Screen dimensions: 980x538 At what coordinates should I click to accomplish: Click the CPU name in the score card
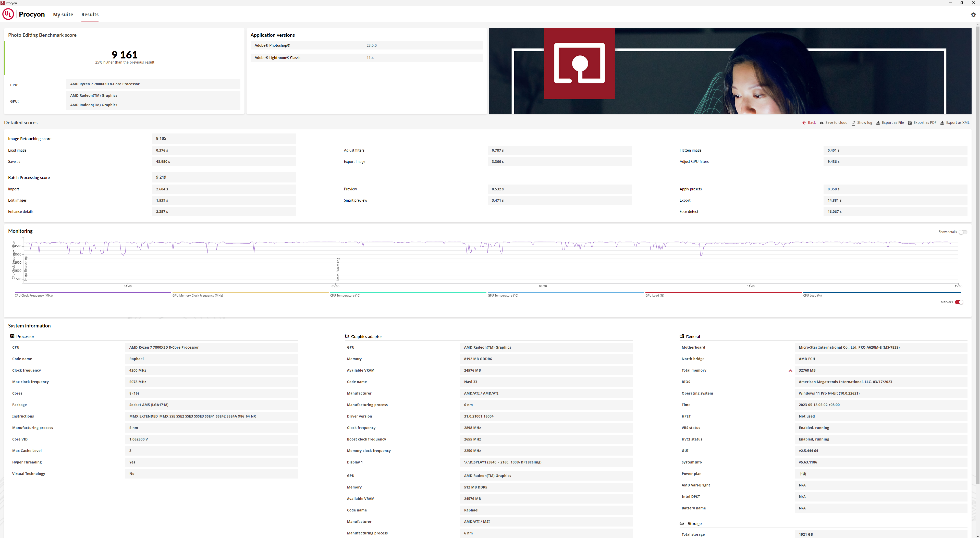[153, 84]
